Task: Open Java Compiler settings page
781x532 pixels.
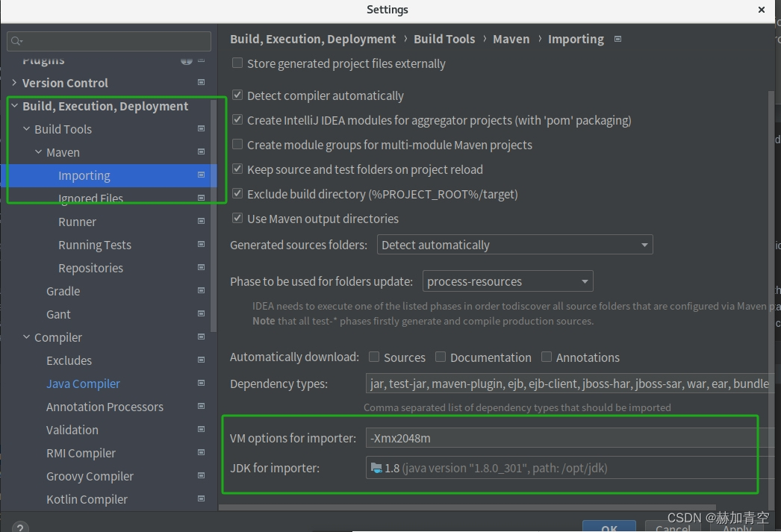Action: pyautogui.click(x=83, y=384)
